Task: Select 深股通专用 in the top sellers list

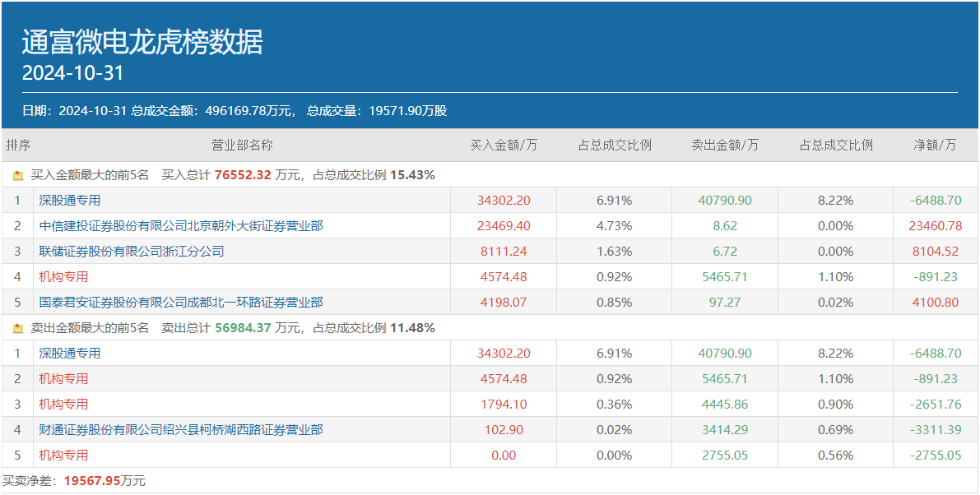Action: tap(70, 354)
